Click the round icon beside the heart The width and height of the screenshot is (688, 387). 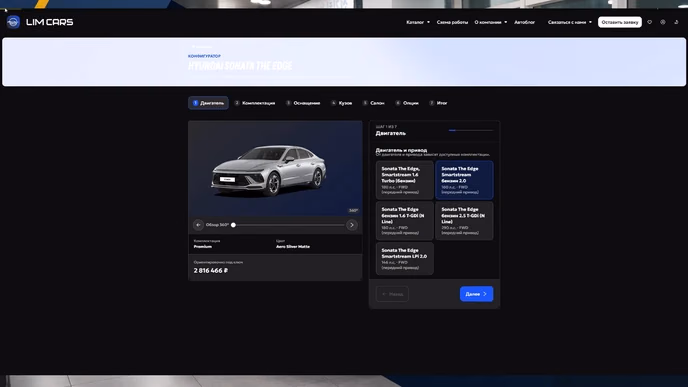(663, 22)
